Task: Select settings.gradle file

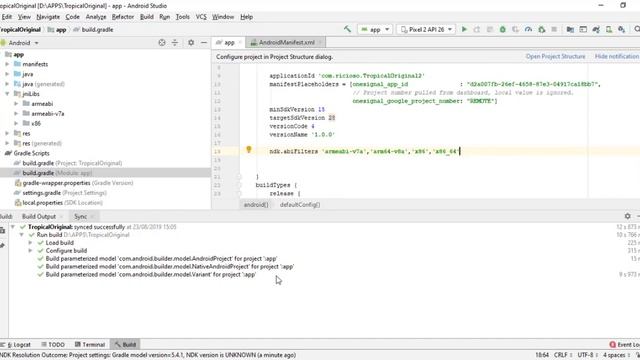Action: coord(60,193)
